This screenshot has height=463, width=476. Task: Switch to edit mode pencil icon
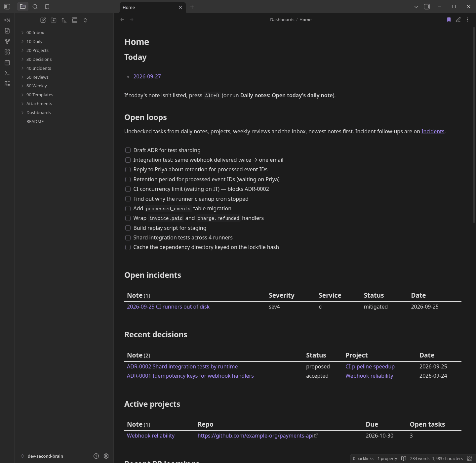[458, 20]
